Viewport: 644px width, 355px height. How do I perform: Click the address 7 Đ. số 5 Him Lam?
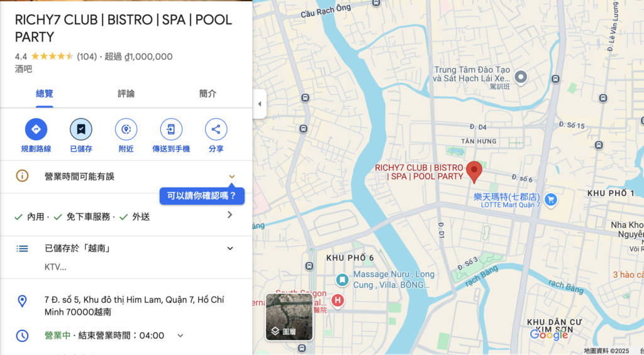tap(135, 306)
